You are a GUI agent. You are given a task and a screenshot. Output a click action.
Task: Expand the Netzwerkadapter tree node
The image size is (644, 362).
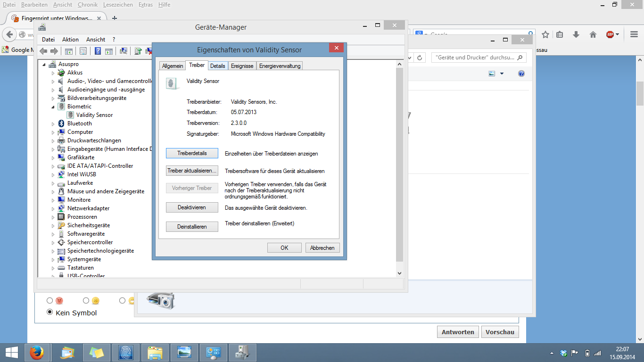click(53, 208)
